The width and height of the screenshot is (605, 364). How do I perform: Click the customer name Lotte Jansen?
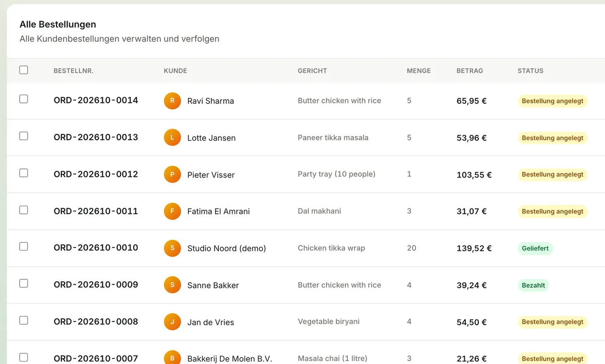(x=211, y=138)
